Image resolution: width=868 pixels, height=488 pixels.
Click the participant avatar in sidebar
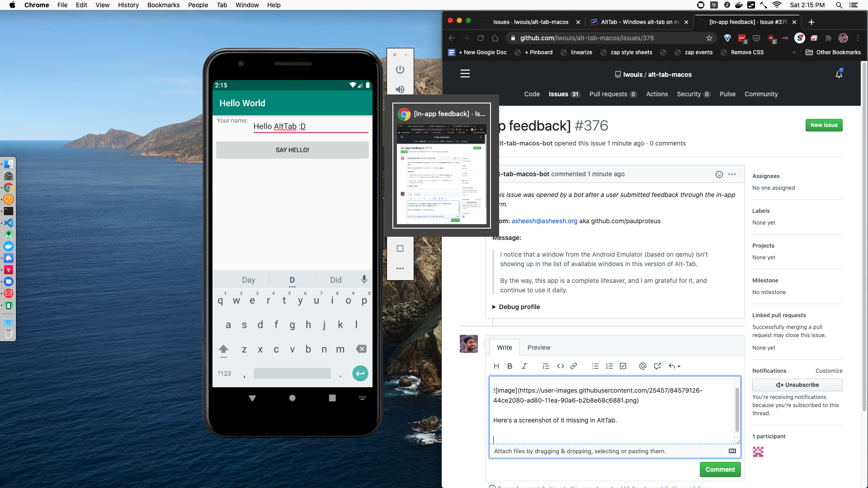(x=758, y=452)
